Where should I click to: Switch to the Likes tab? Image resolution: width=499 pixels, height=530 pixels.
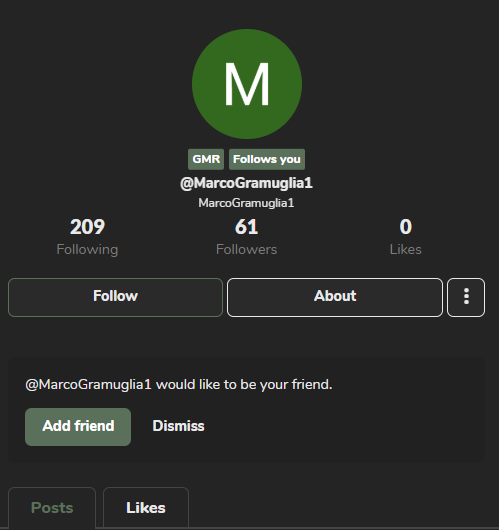[x=146, y=508]
